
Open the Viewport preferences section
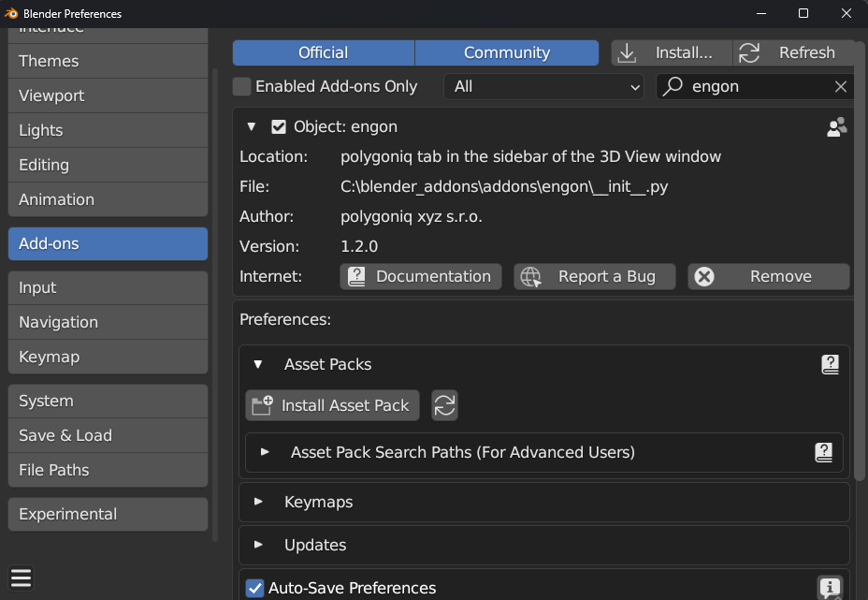[x=108, y=95]
